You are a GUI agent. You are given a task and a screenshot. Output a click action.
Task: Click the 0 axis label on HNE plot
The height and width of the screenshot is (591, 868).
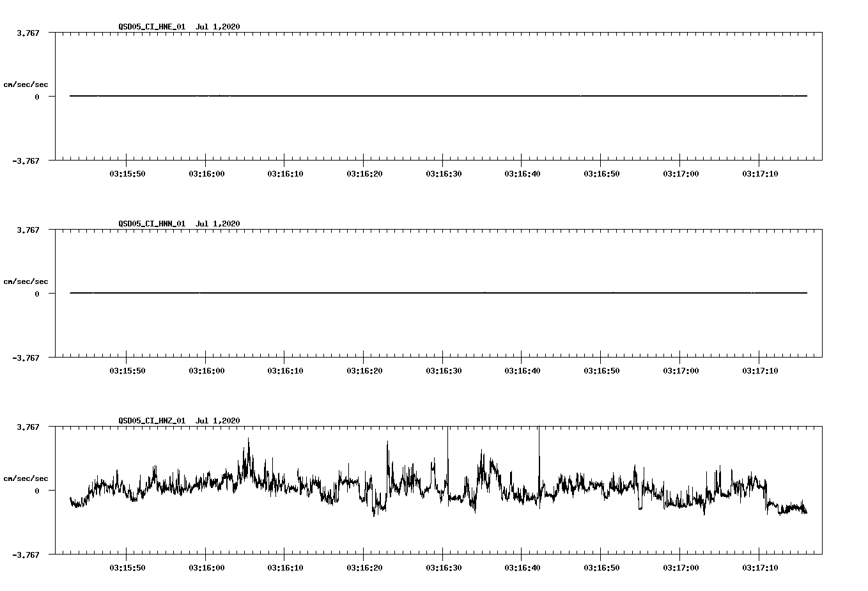(x=37, y=97)
